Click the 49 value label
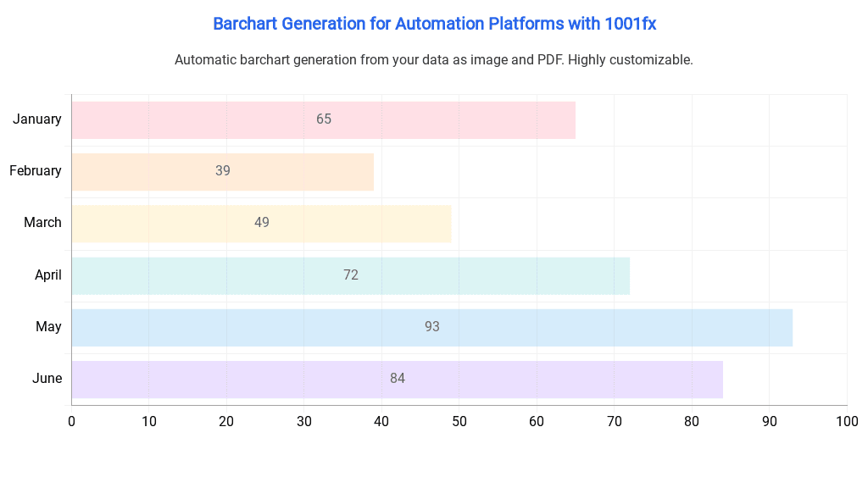Viewport: 868px width, 488px height. point(262,223)
